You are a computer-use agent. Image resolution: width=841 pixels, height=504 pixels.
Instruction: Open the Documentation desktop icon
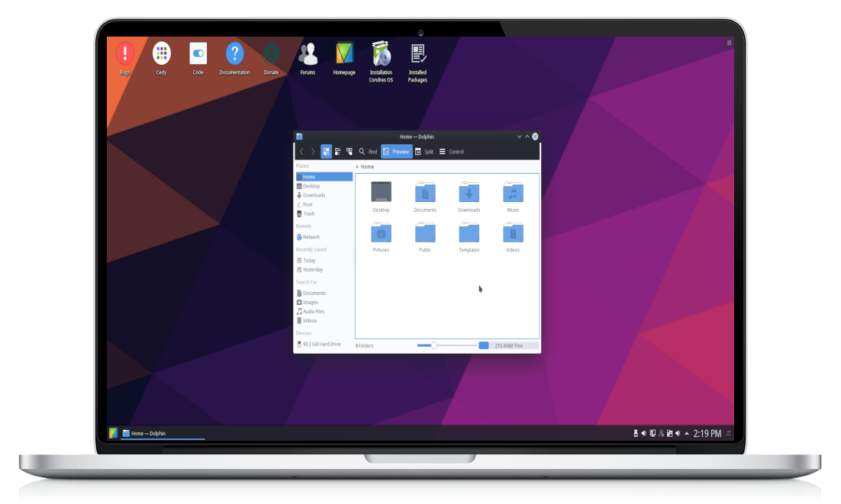click(234, 59)
